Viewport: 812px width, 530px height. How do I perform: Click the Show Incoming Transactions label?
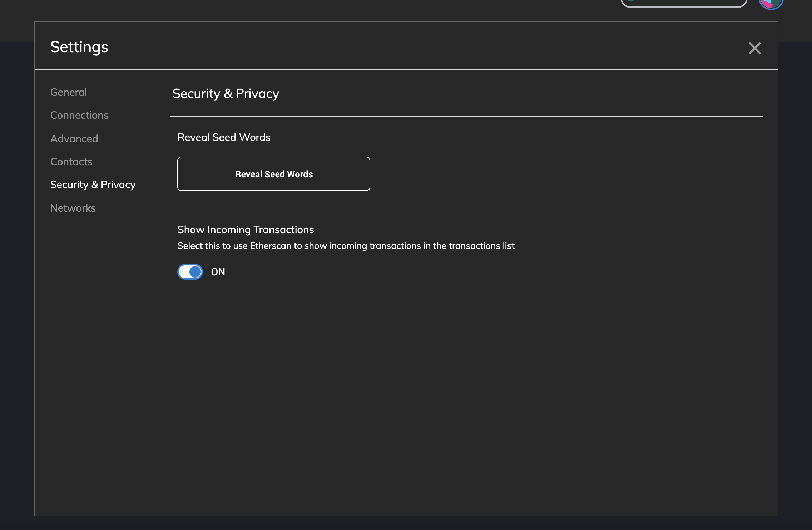[x=246, y=230]
